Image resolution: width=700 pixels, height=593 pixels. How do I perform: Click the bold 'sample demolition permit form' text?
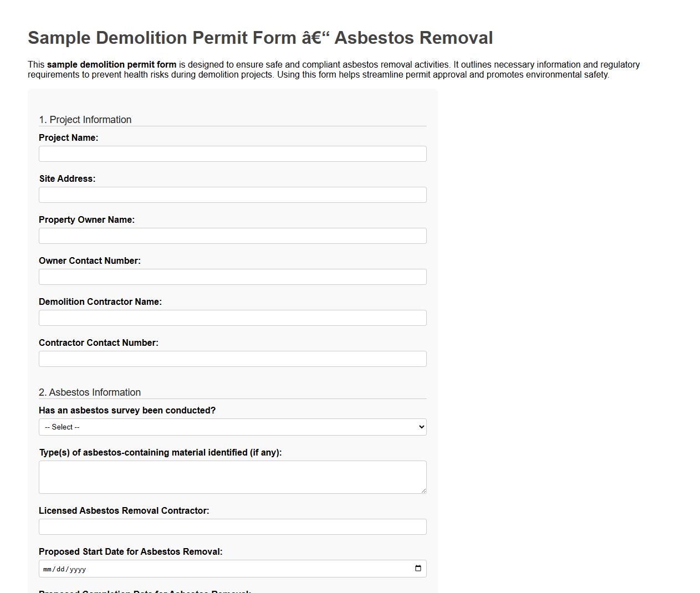(x=111, y=64)
